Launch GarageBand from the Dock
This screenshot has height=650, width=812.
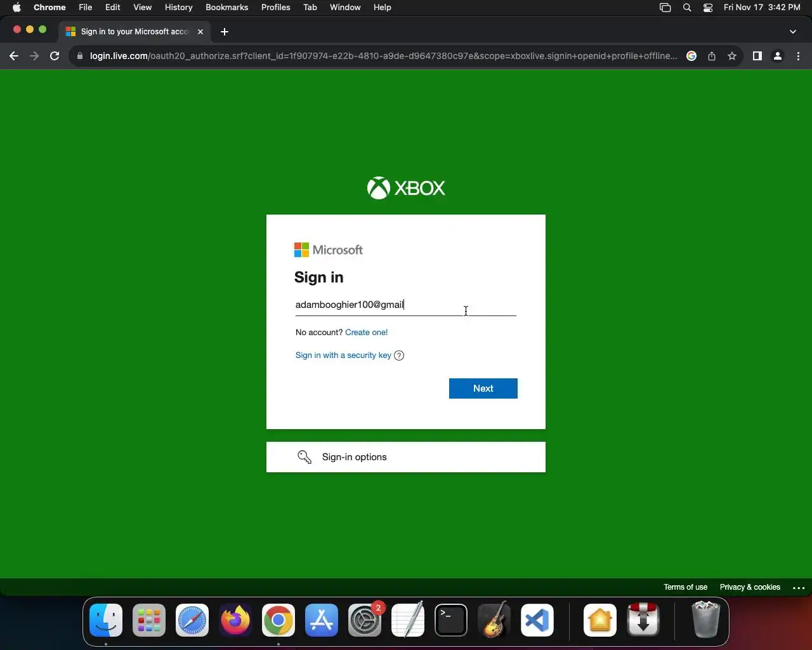click(x=494, y=621)
